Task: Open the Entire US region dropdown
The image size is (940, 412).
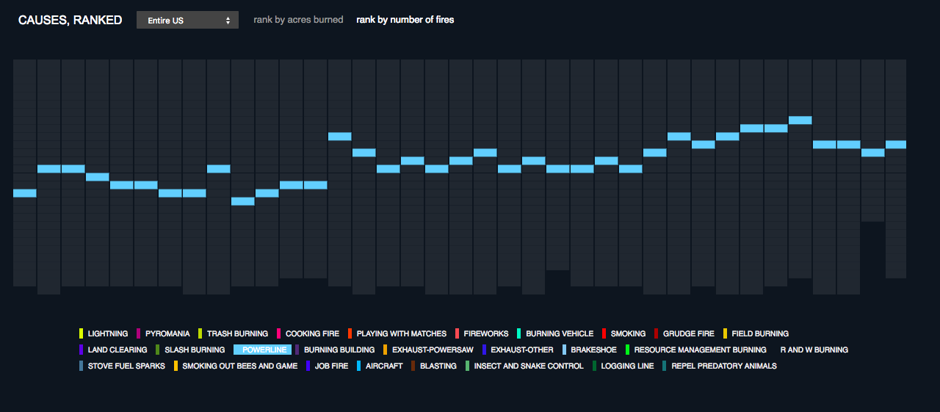Action: 187,20
